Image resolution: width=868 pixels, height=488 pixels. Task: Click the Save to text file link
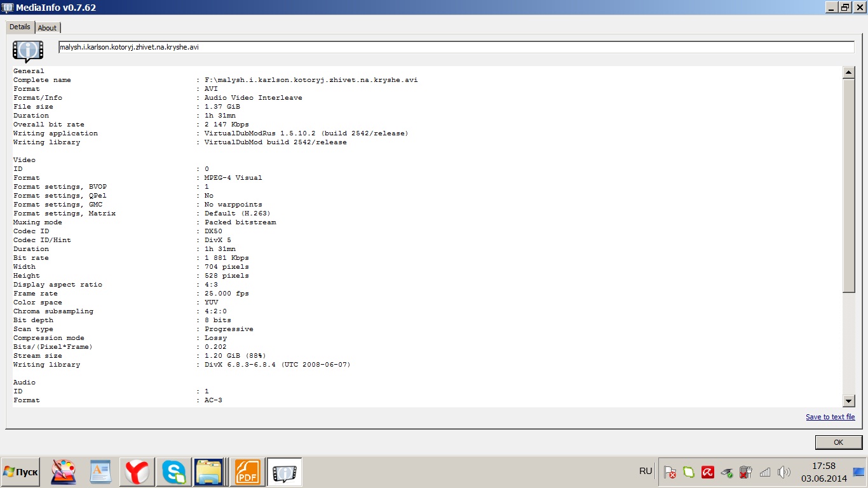coord(831,417)
